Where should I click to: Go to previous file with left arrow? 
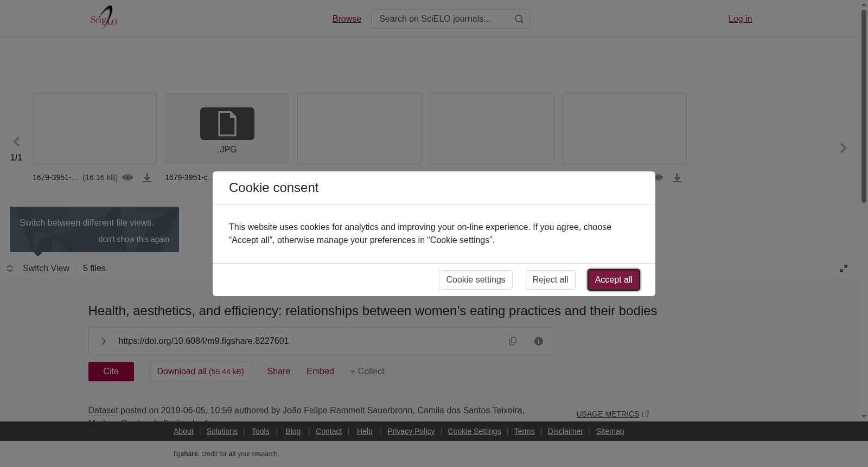16,142
